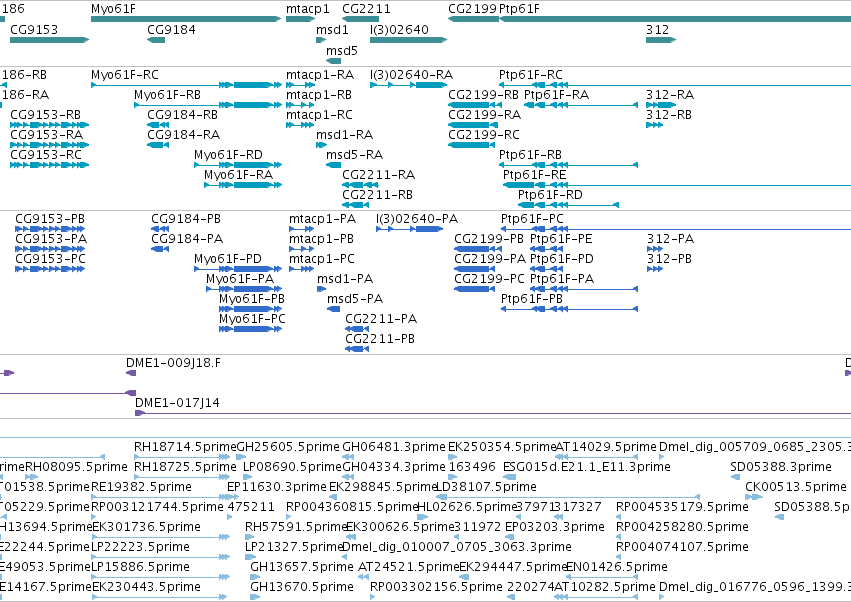Screen dimensions: 851x602
Task: Click the Myo61F-PC protein label
Action: click(252, 319)
